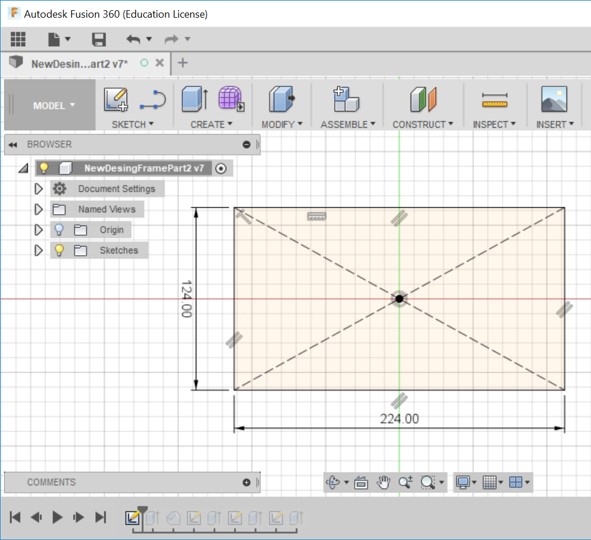
Task: Toggle visibility bulb for Sketches folder
Action: point(59,250)
